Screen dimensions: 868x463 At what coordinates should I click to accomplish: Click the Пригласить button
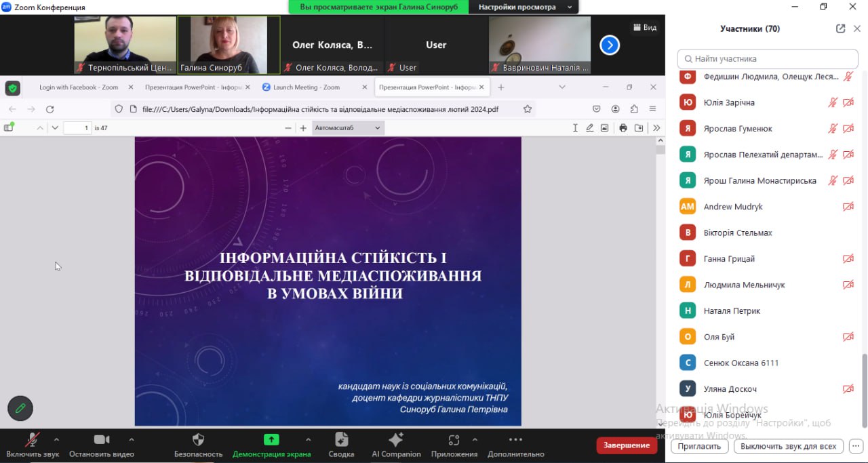coord(699,447)
